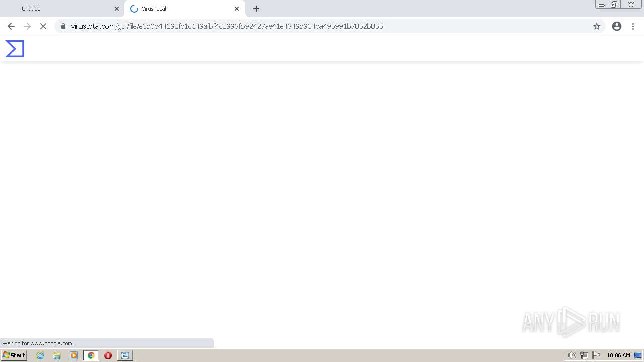644x362 pixels.
Task: Open the Action Center flag icon
Action: coord(596,355)
